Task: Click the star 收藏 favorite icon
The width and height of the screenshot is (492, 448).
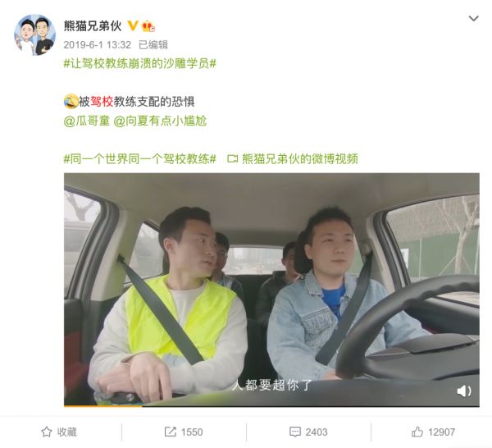Action: [47, 432]
